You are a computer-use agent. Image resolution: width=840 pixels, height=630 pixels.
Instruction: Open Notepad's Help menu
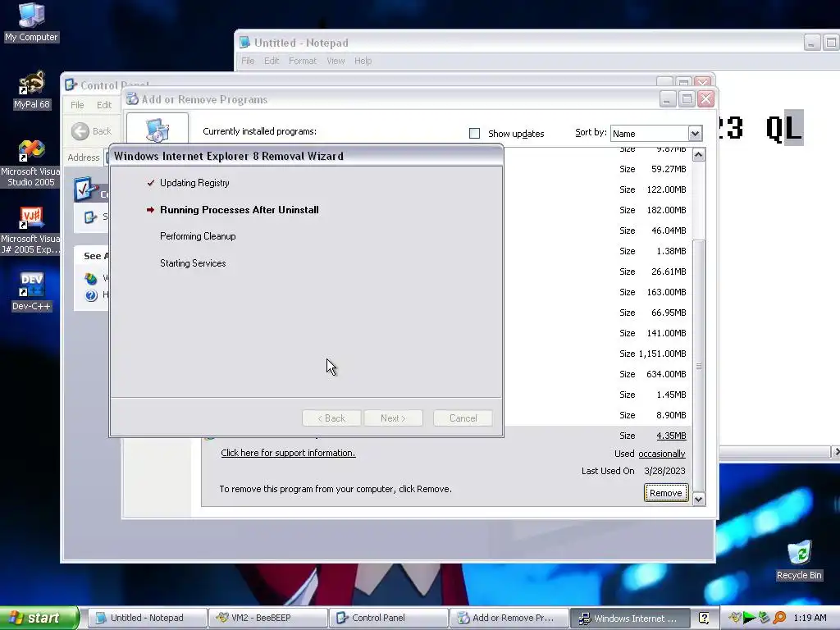pyautogui.click(x=363, y=61)
